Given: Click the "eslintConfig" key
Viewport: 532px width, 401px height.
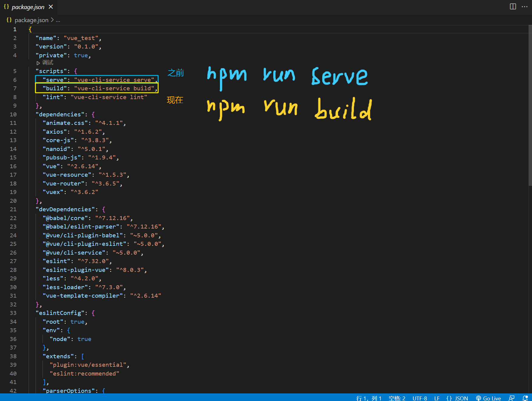Looking at the screenshot, I should pyautogui.click(x=60, y=313).
